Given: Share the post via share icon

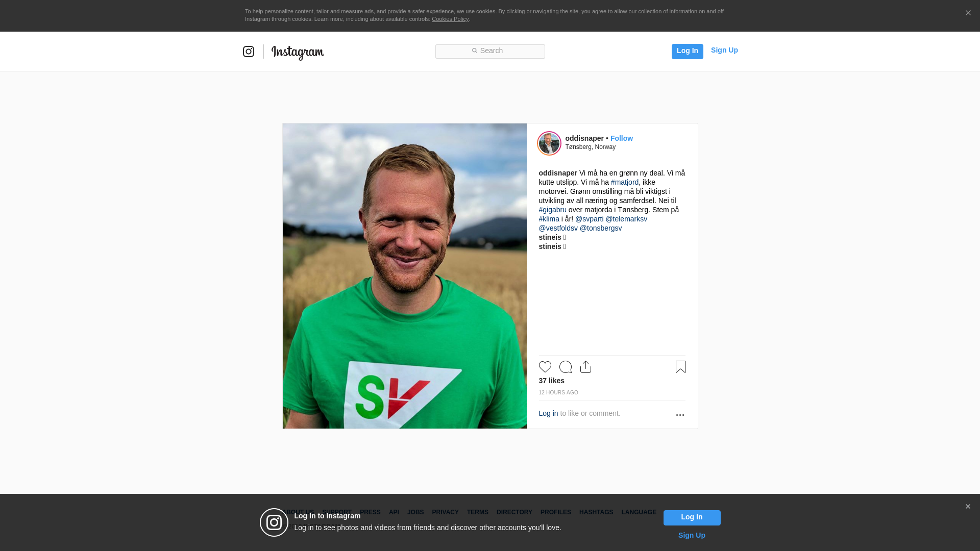Looking at the screenshot, I should point(586,367).
